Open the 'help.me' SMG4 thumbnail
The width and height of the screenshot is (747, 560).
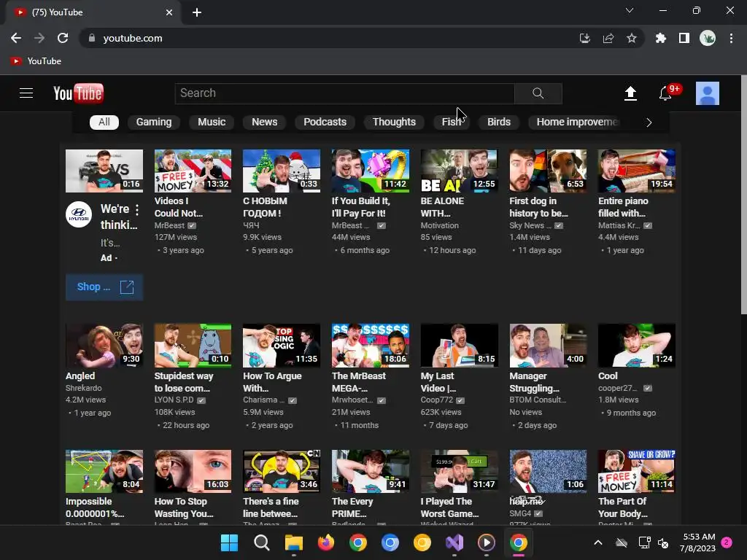[548, 472]
